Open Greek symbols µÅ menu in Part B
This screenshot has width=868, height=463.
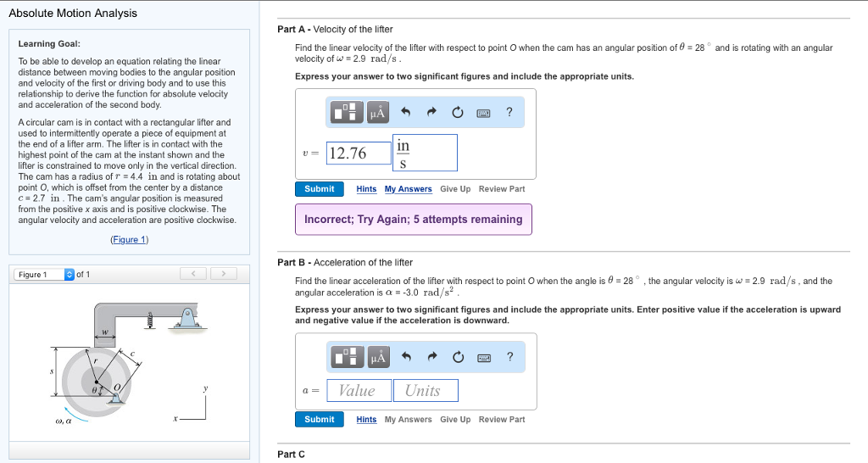[378, 357]
